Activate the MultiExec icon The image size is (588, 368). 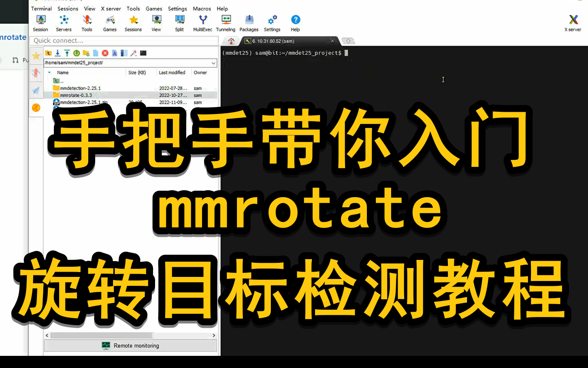[x=202, y=23]
